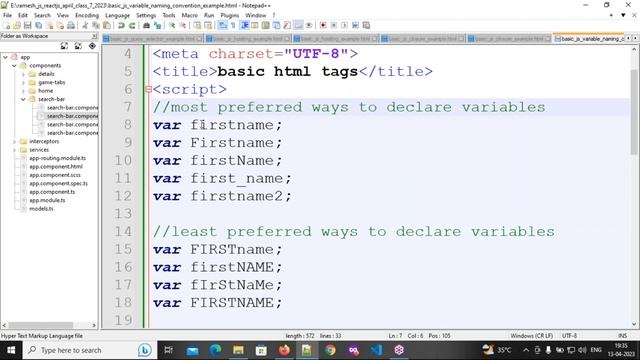The width and height of the screenshot is (640, 360).
Task: Click the Replace toolbar icon
Action: coord(157,25)
